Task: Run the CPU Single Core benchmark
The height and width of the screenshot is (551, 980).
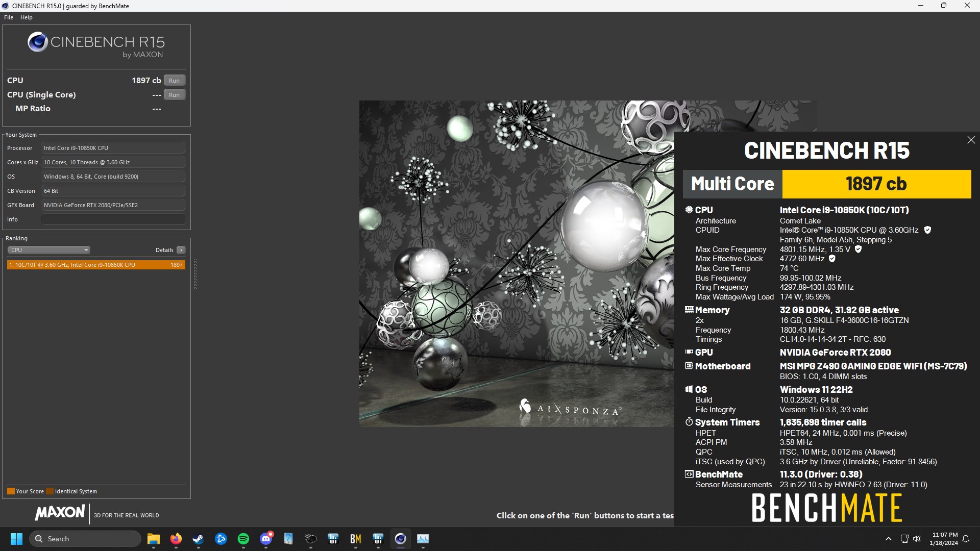Action: [x=174, y=95]
